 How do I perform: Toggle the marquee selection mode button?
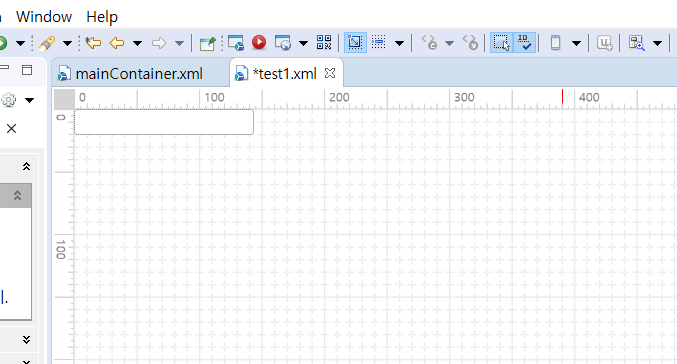[x=501, y=42]
